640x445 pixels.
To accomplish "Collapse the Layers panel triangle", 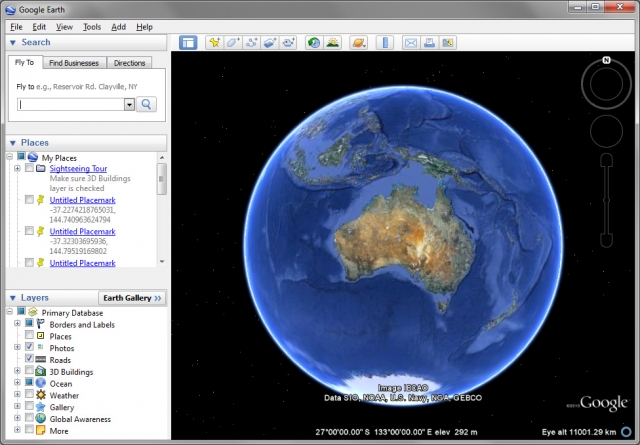I will 13,298.
